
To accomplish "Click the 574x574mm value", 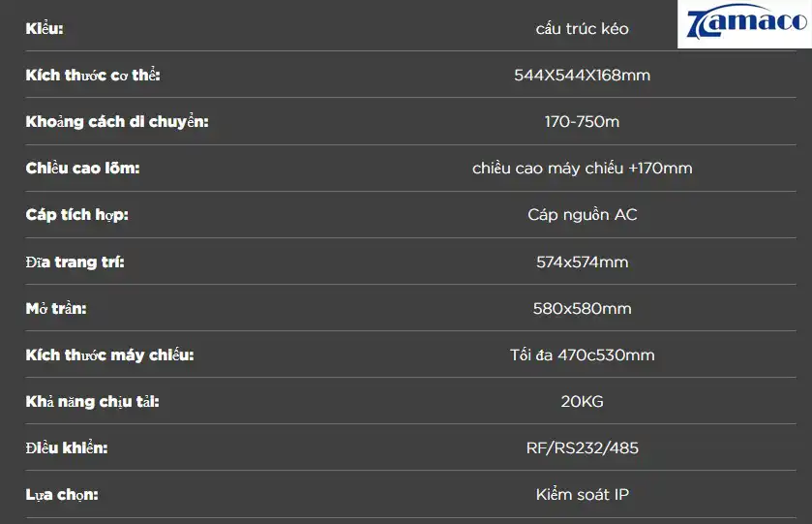I will (582, 262).
